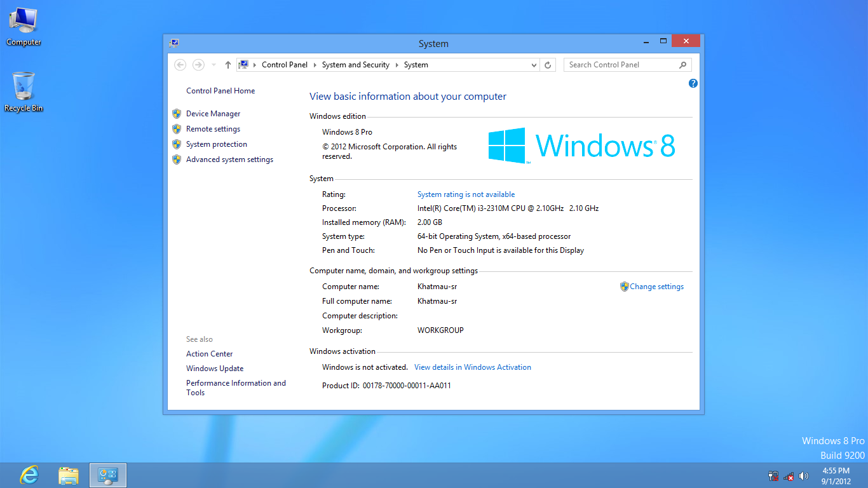Go up one level with the Up arrow
The height and width of the screenshot is (488, 868).
tap(228, 65)
